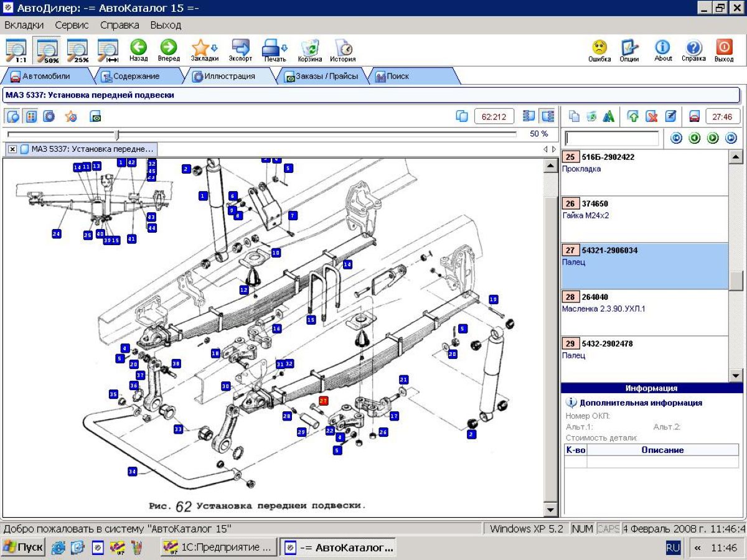The height and width of the screenshot is (560, 747).
Task: Open the Вкладки menu
Action: 24,26
